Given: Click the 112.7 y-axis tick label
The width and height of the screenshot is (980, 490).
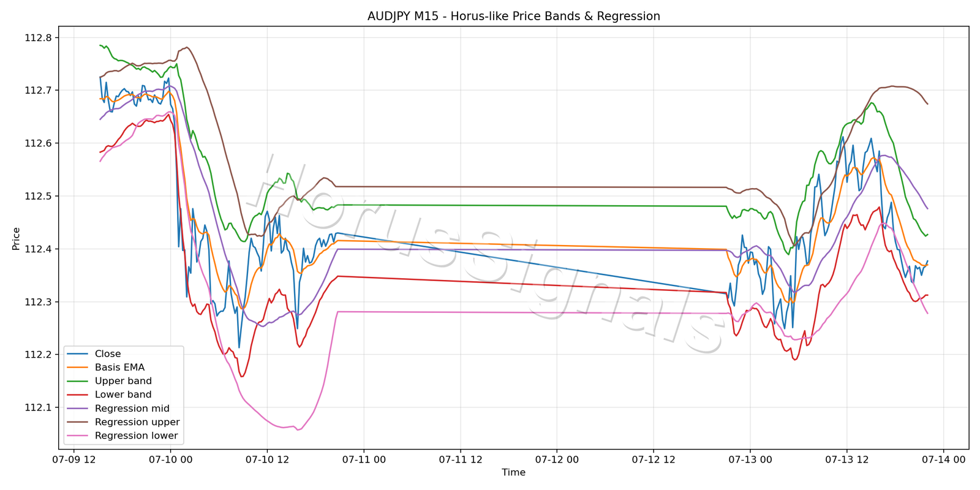Looking at the screenshot, I should (x=39, y=91).
